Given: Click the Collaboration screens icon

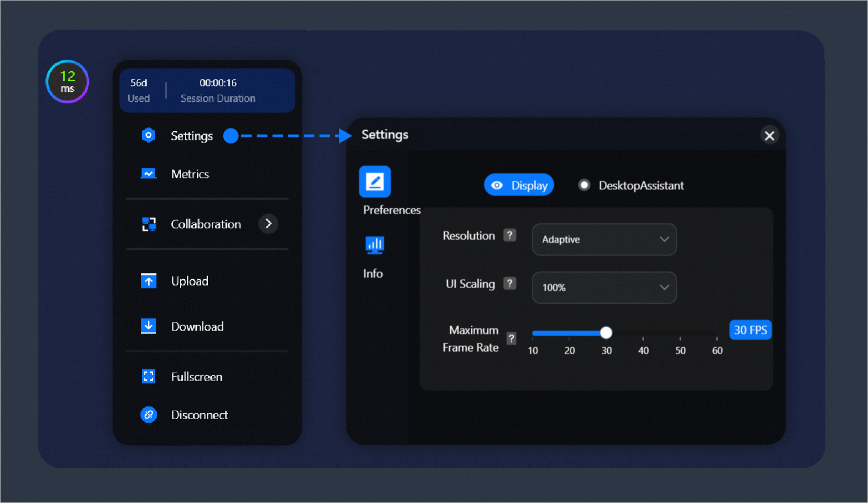Looking at the screenshot, I should pyautogui.click(x=149, y=224).
